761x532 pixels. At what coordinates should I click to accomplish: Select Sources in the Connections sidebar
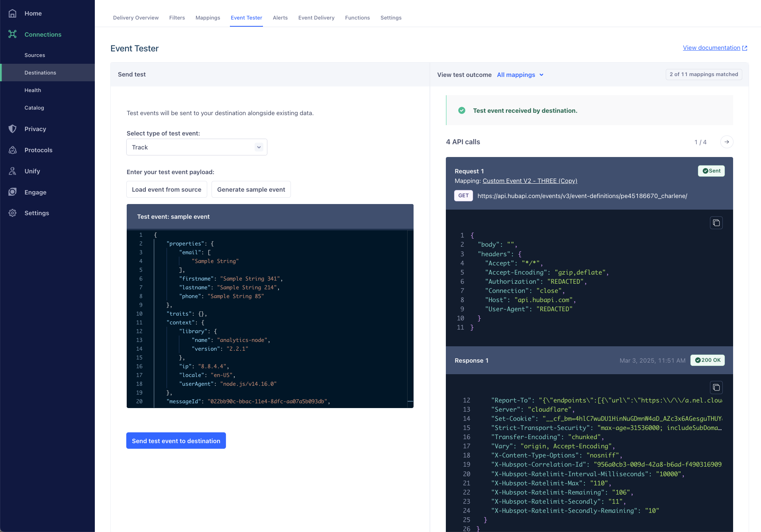35,55
